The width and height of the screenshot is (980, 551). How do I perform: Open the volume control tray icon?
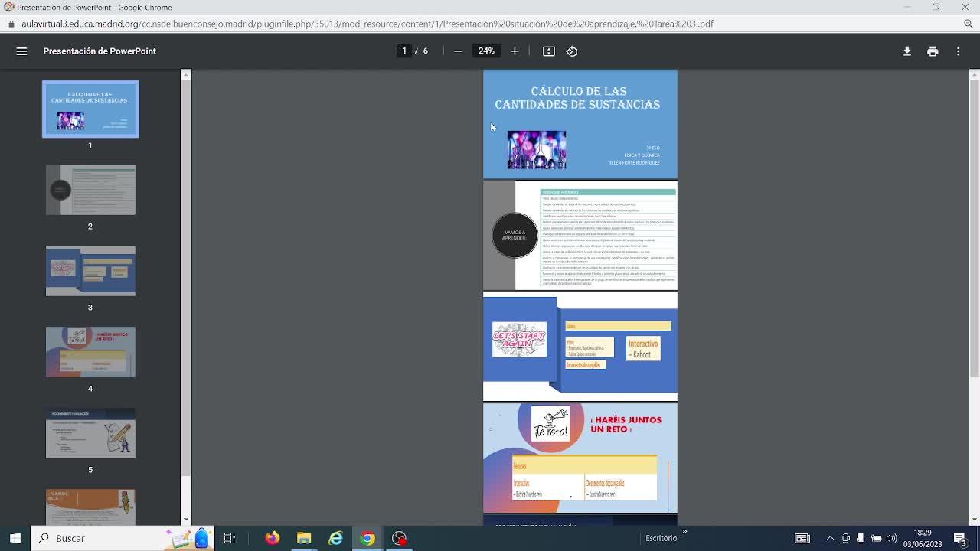tap(891, 538)
